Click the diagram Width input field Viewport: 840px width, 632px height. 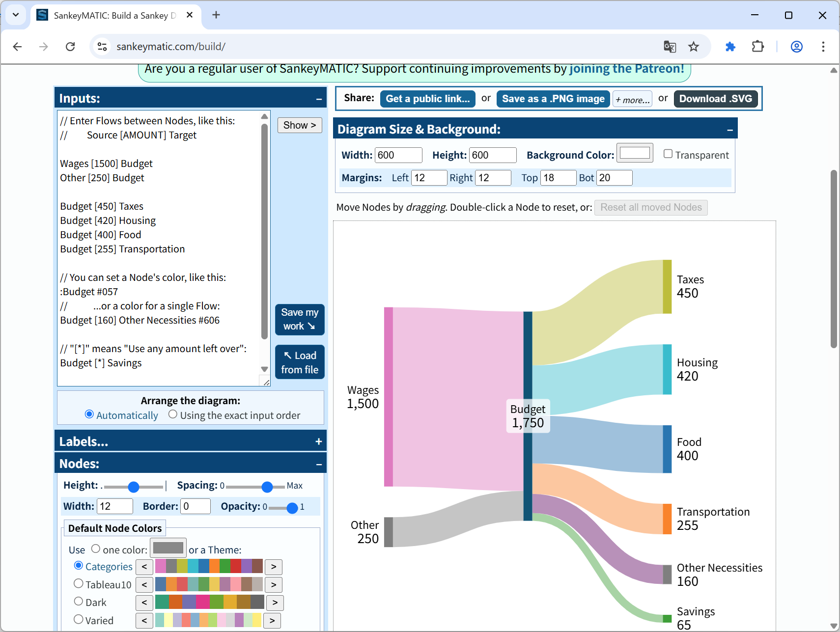tap(398, 155)
